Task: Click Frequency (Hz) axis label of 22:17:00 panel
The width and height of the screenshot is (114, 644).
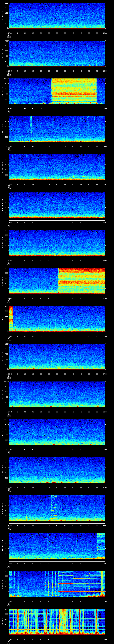Action: [x=3, y=16]
